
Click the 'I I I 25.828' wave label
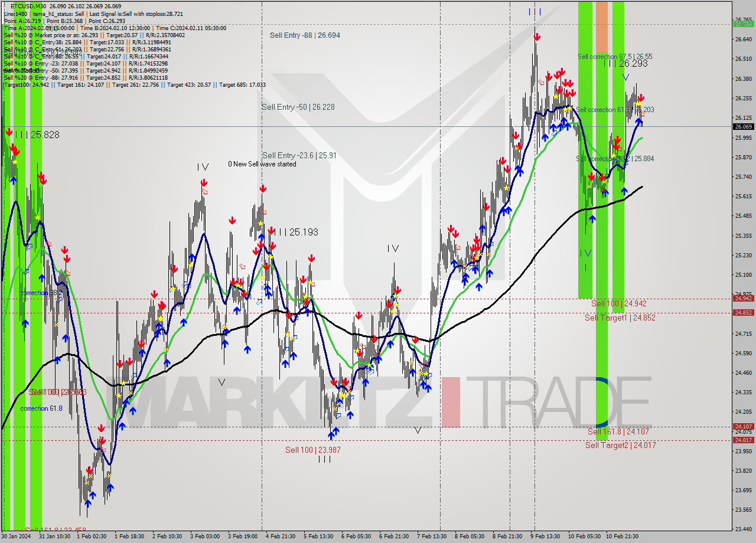37,135
